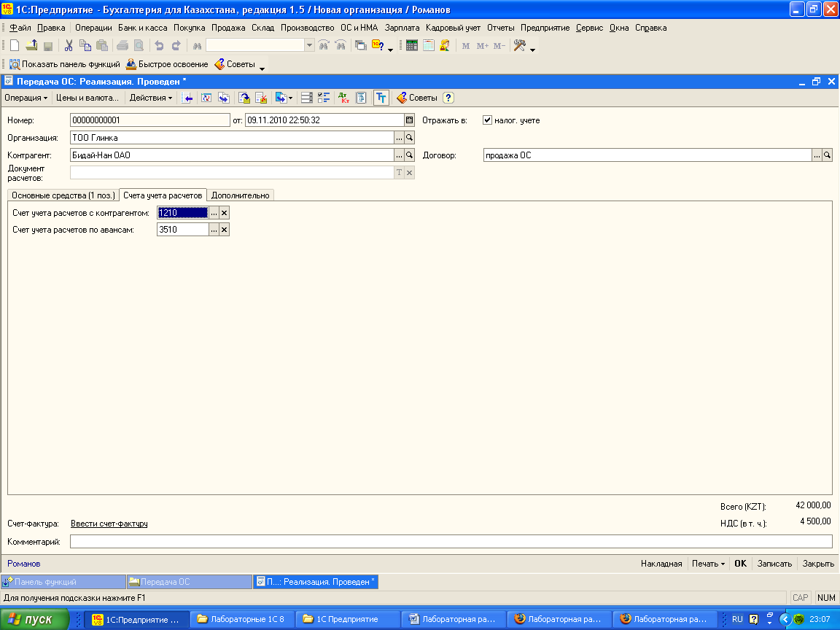Open the calculator icon in main toolbar
840x630 pixels.
coord(412,45)
